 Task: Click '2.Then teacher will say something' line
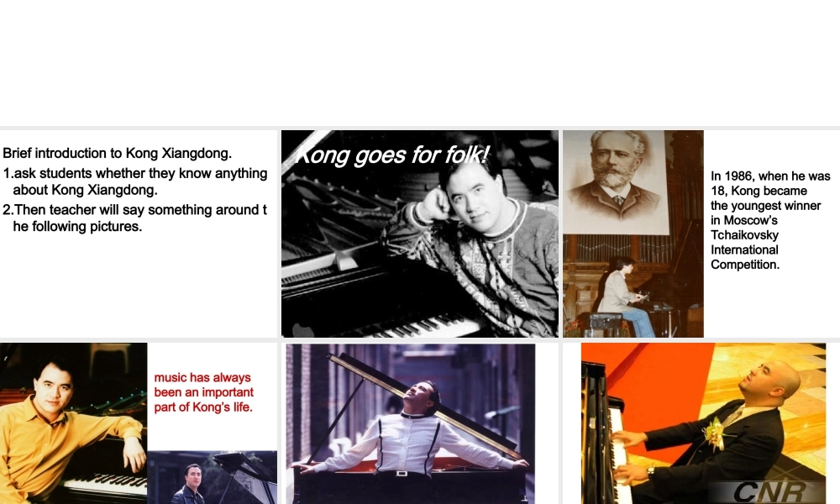point(135,218)
